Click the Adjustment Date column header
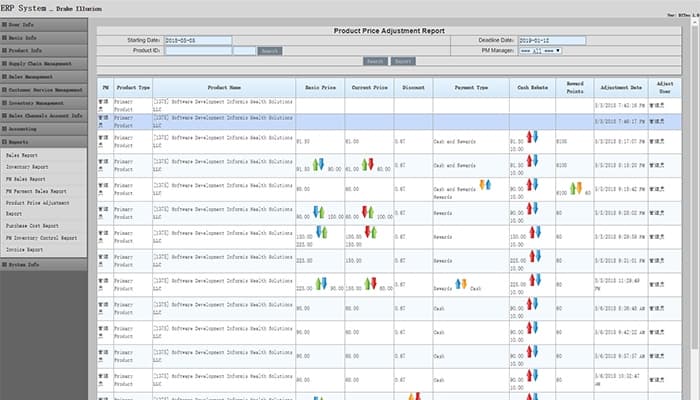700x400 pixels. pos(621,88)
